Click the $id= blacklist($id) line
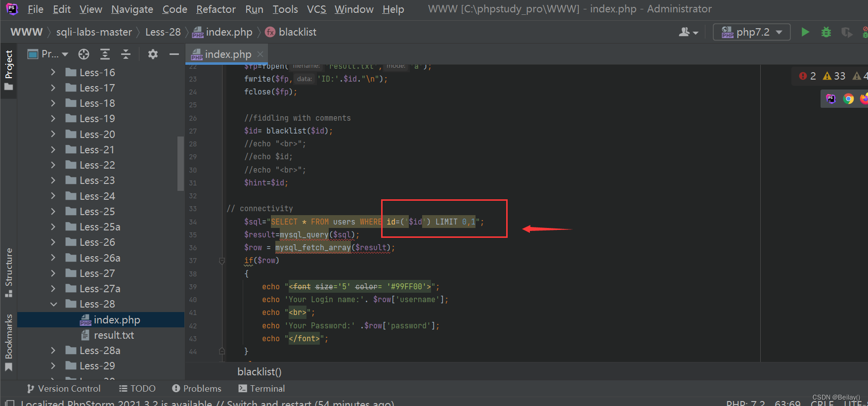The height and width of the screenshot is (406, 868). tap(288, 131)
